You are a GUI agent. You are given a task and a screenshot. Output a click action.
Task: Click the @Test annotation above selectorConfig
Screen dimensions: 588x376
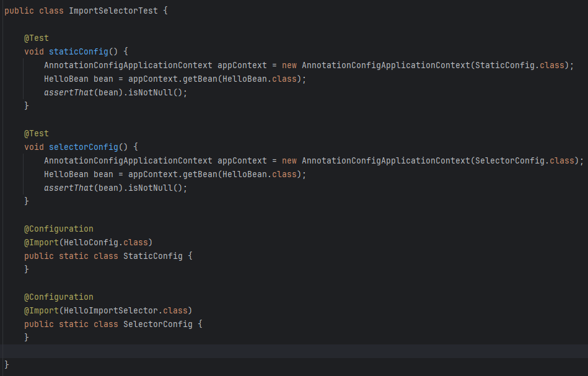click(x=37, y=133)
